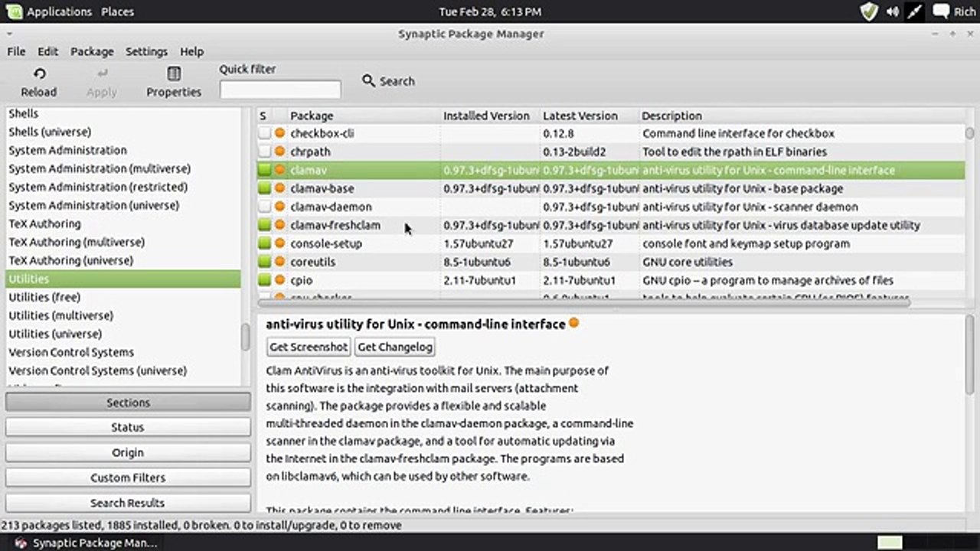Click the volume speaker tray icon
This screenshot has height=551, width=980.
(892, 11)
